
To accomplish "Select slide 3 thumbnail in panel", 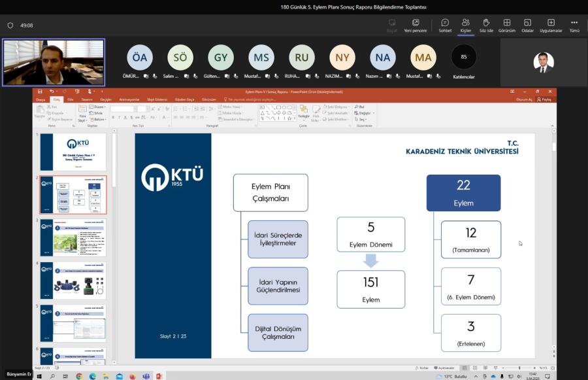I will pyautogui.click(x=73, y=237).
